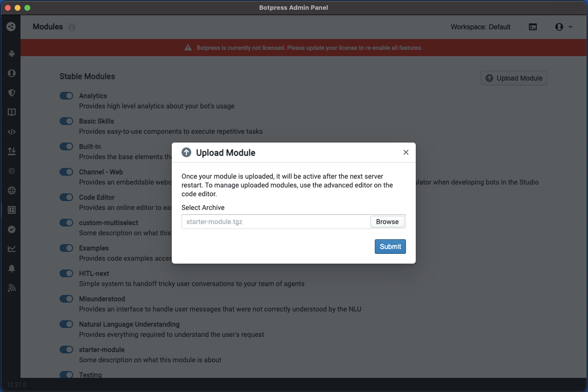Click 'Simple system to handoff' description
The height and width of the screenshot is (392, 588).
coord(192,284)
